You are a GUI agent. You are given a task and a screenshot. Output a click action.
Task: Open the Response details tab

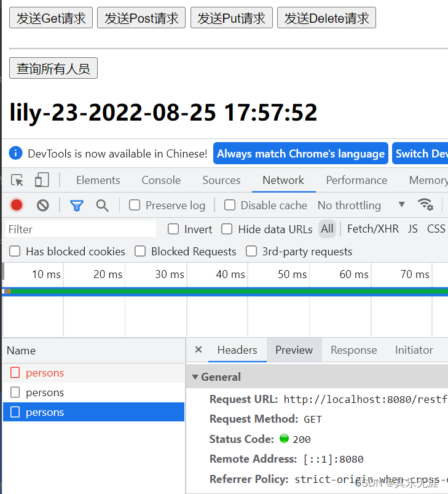click(x=353, y=350)
